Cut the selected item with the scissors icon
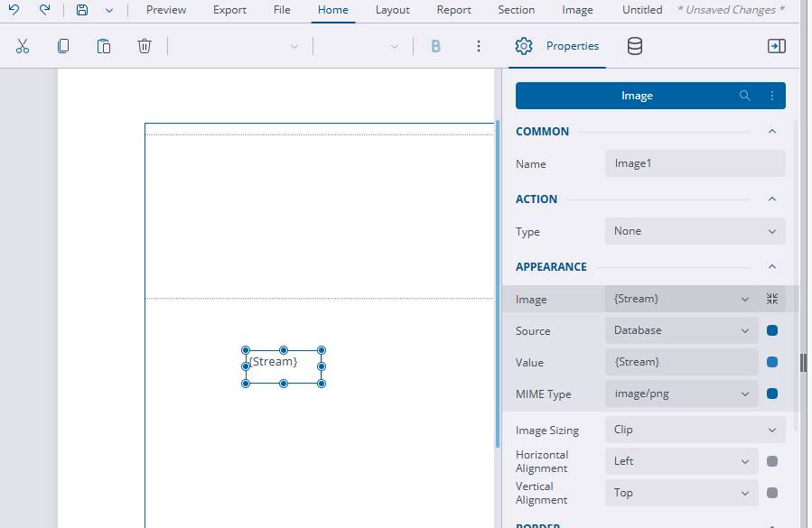 pos(23,46)
